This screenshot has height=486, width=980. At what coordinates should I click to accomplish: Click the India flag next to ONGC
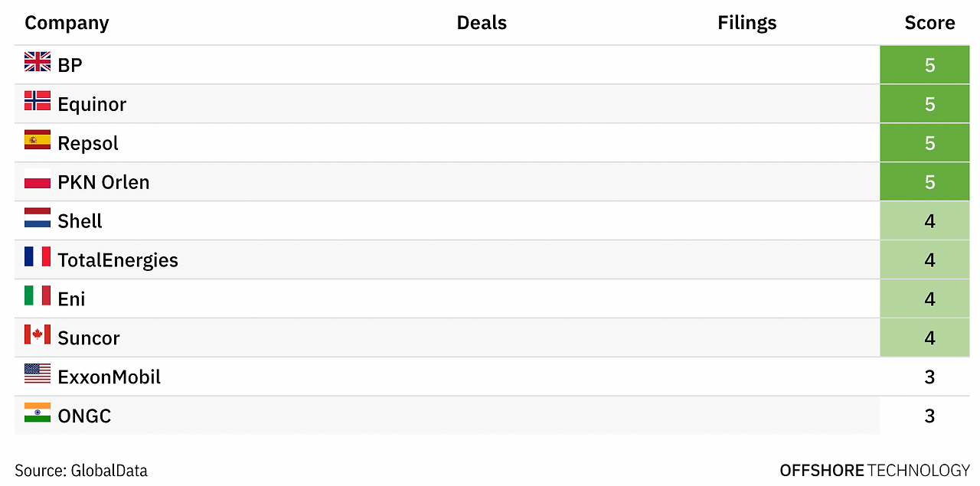pyautogui.click(x=38, y=413)
